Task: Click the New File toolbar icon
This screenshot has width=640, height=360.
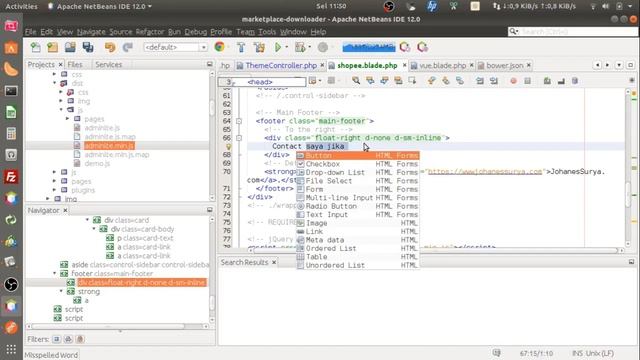Action: tap(36, 47)
